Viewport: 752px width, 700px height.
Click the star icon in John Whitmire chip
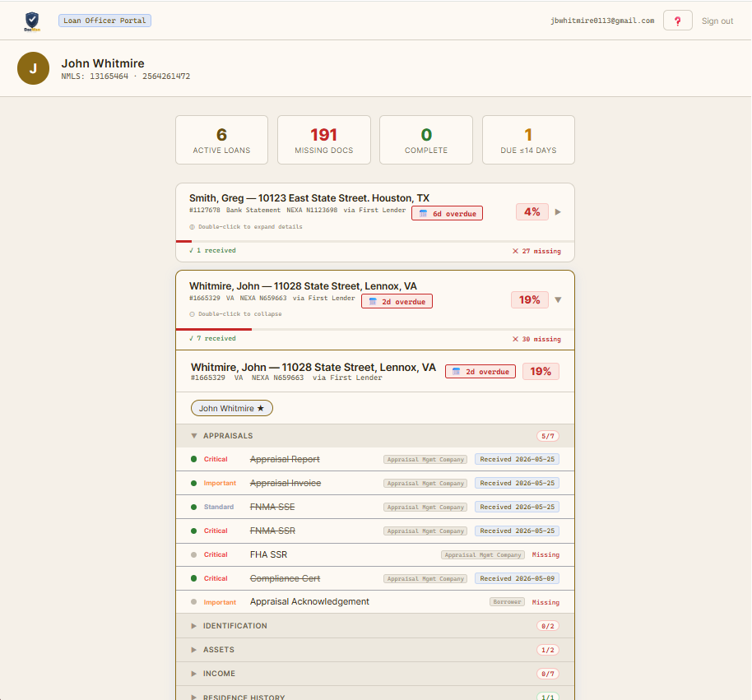pos(261,408)
